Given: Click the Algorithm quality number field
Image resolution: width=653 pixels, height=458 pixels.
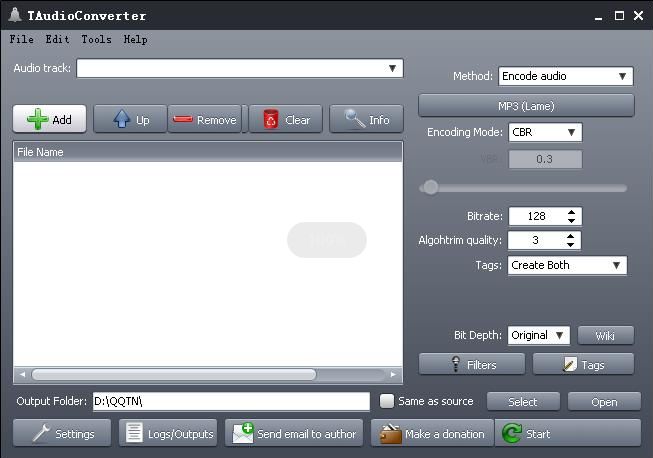Looking at the screenshot, I should 536,240.
